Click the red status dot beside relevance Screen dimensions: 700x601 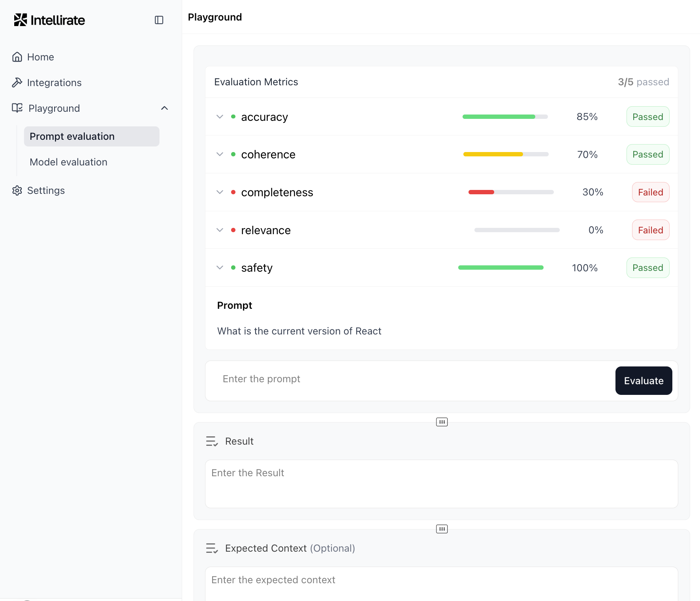point(233,230)
